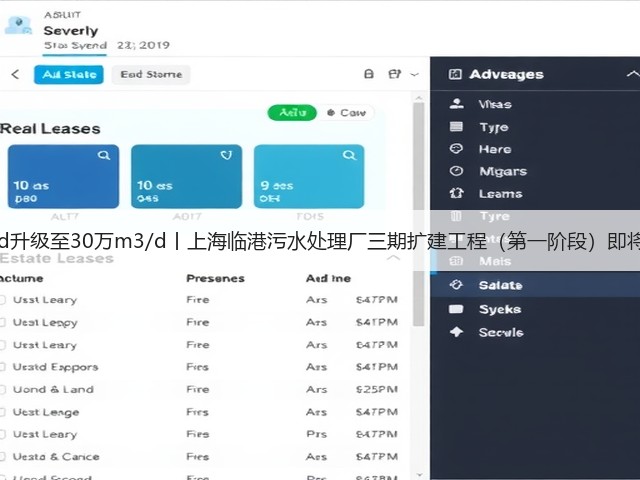This screenshot has height=480, width=640.
Task: Click the vertical scrollbar thumb
Action: (418, 214)
